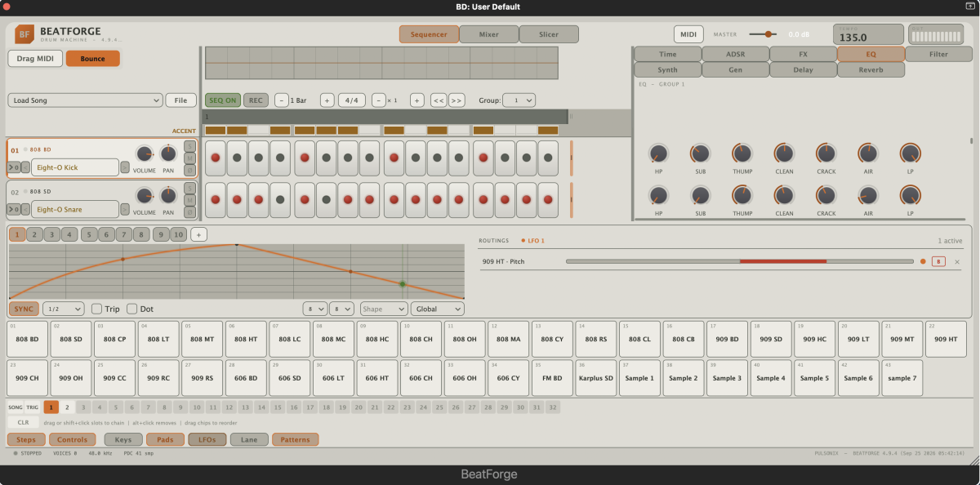
Task: Click the second-row LP EQ knob
Action: coord(910,195)
